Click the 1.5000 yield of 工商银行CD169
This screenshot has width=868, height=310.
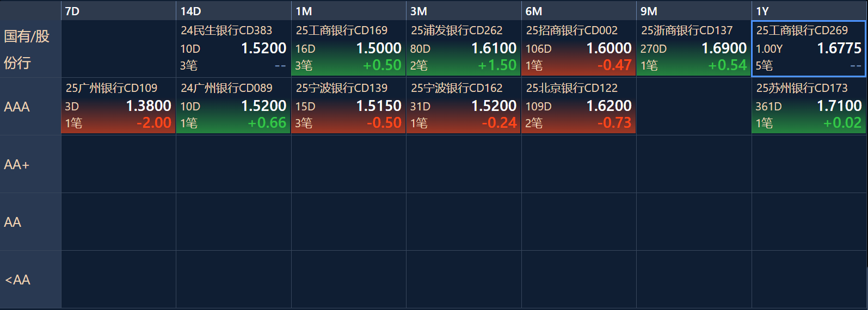(x=379, y=48)
